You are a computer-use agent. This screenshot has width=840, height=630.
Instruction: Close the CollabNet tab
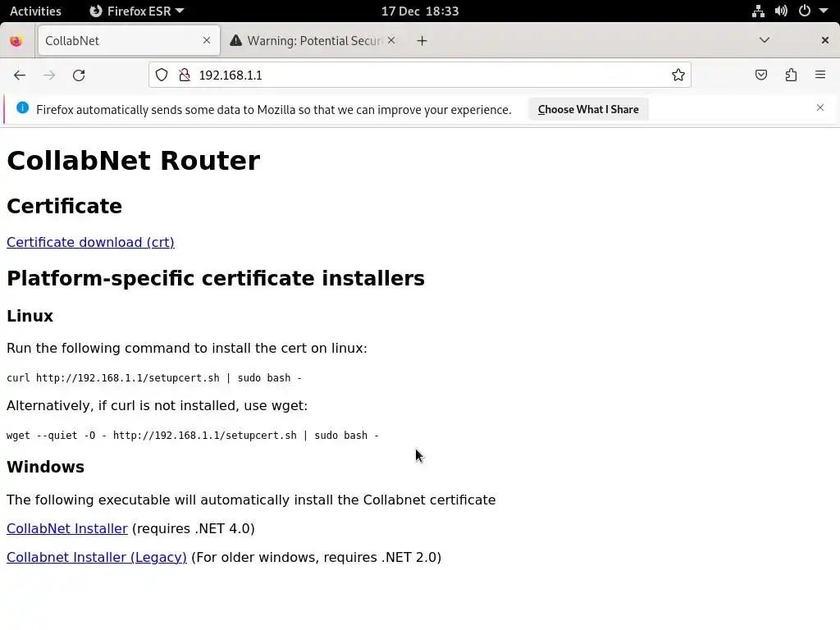click(x=207, y=40)
